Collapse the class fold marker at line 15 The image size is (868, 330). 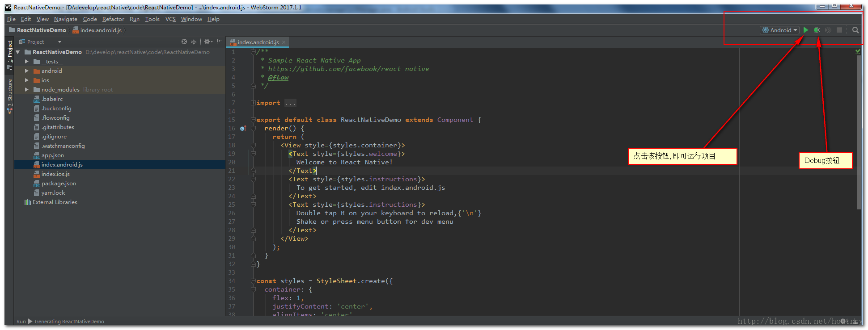tap(253, 120)
